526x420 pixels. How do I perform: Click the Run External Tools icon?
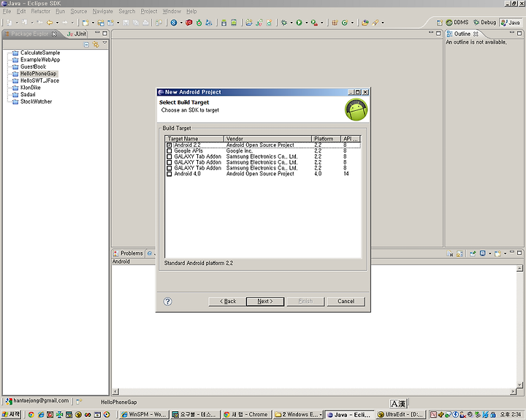coord(314,23)
